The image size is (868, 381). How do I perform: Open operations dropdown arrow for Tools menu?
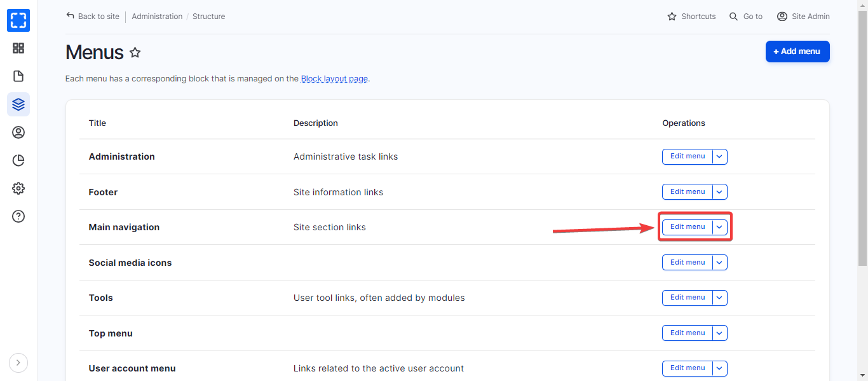(720, 298)
